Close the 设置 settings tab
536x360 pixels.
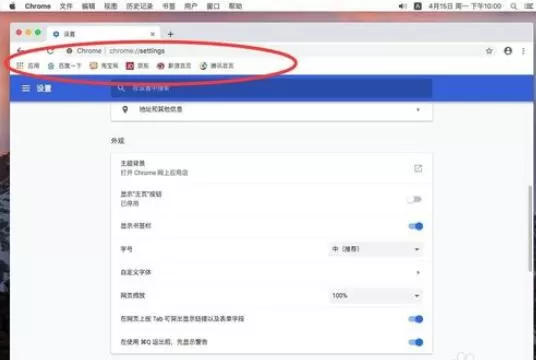(152, 34)
